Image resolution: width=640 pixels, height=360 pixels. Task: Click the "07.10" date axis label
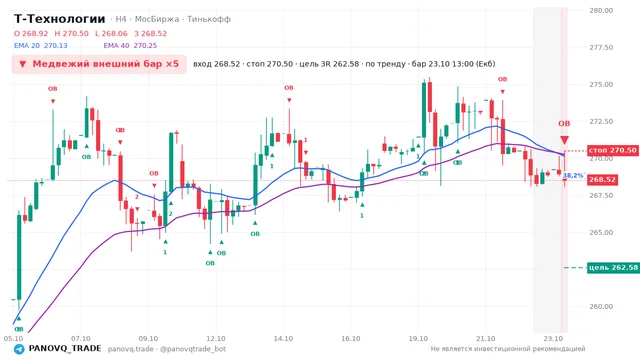[x=81, y=338]
